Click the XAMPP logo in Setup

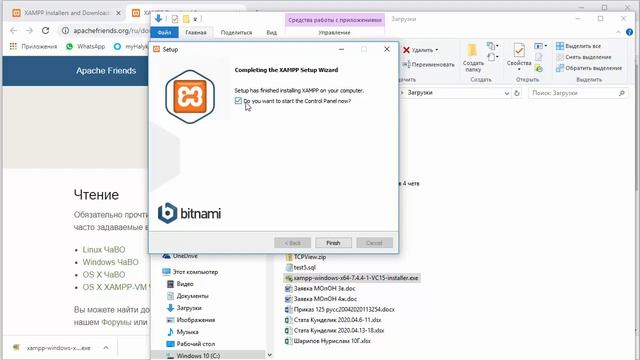click(x=190, y=96)
